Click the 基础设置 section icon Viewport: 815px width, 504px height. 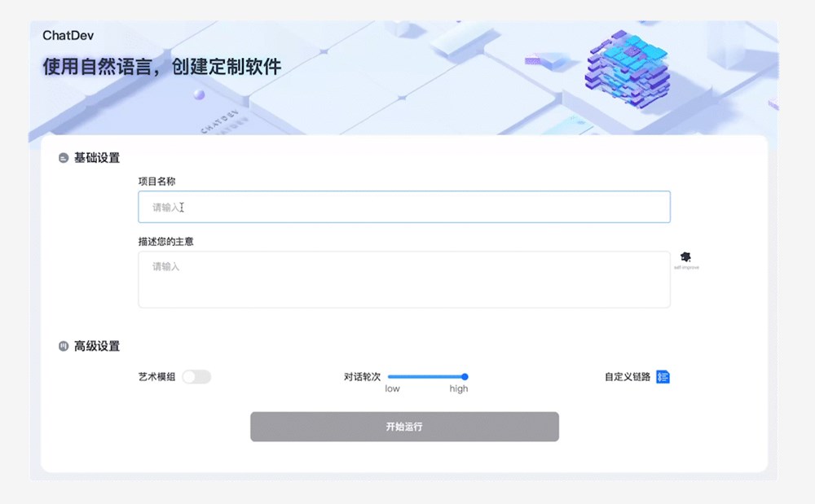(64, 158)
